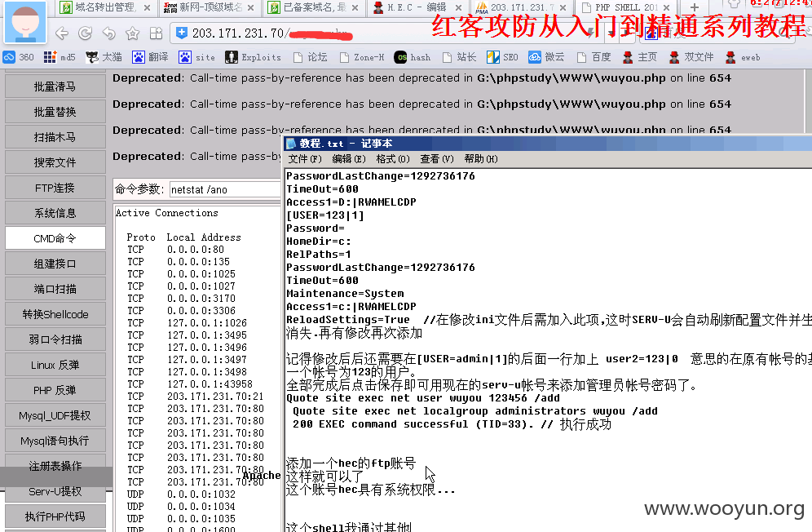Click the 教程.txt Notepad title bar

coord(549,144)
